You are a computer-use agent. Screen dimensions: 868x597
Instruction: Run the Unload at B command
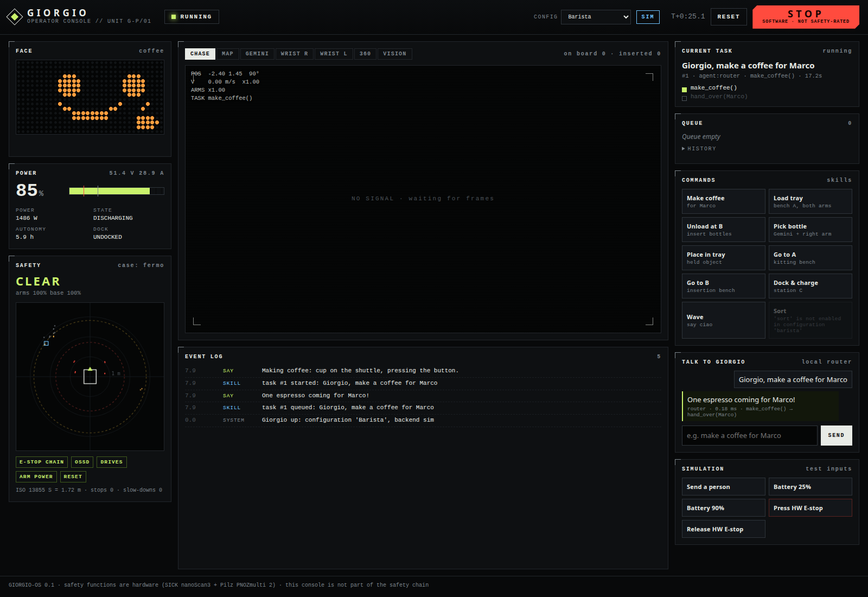[x=723, y=230]
